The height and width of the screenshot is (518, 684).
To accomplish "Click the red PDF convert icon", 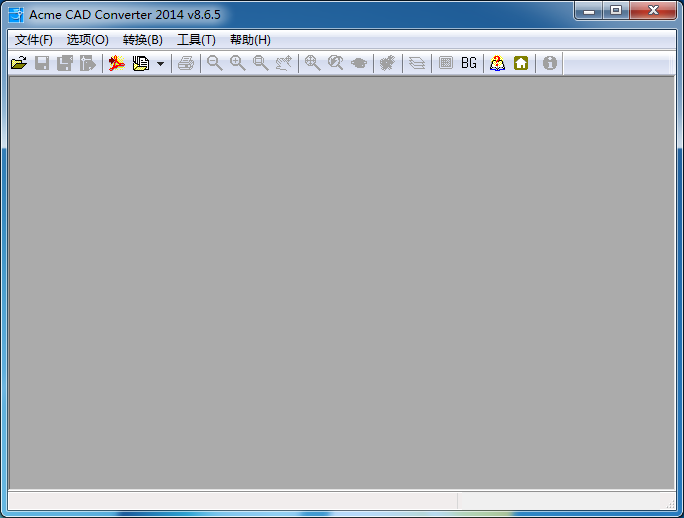I will [116, 63].
